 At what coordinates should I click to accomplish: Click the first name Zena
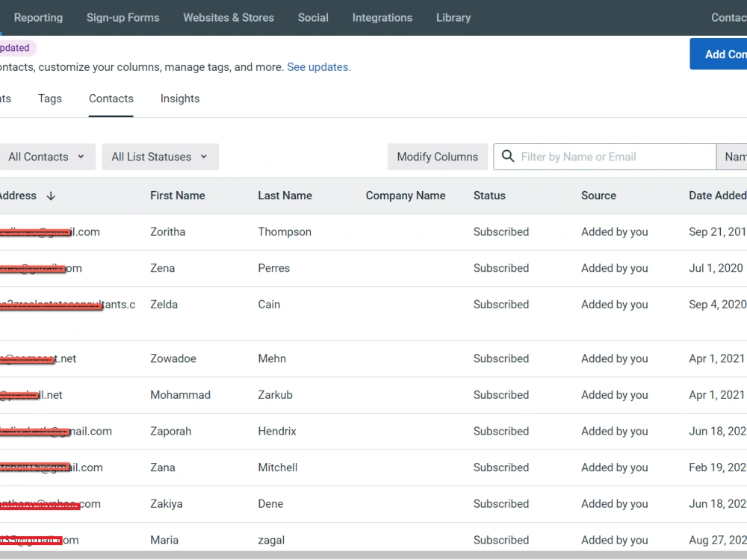pos(162,268)
